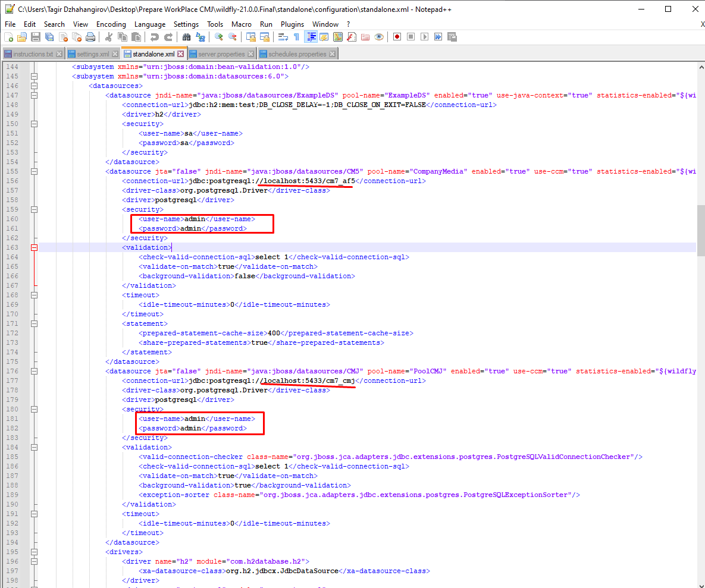This screenshot has width=705, height=588.
Task: Close the standalone.xml tab
Action: [181, 54]
